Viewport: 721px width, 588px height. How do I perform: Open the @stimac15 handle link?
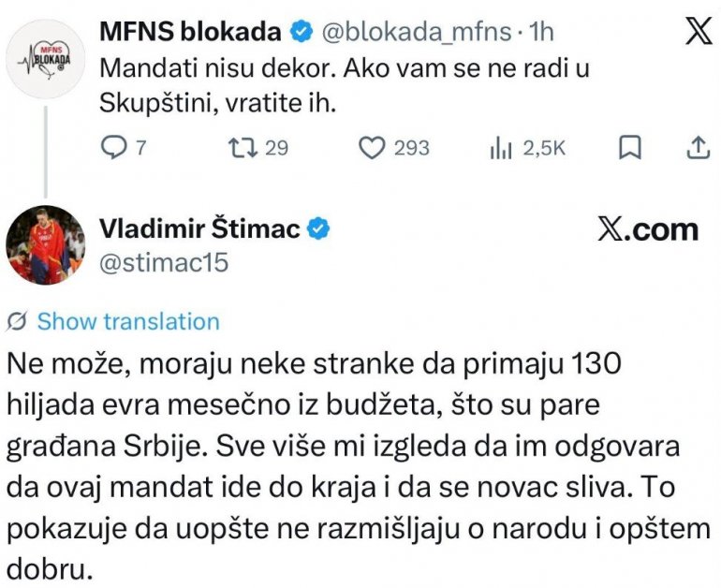[x=163, y=264]
